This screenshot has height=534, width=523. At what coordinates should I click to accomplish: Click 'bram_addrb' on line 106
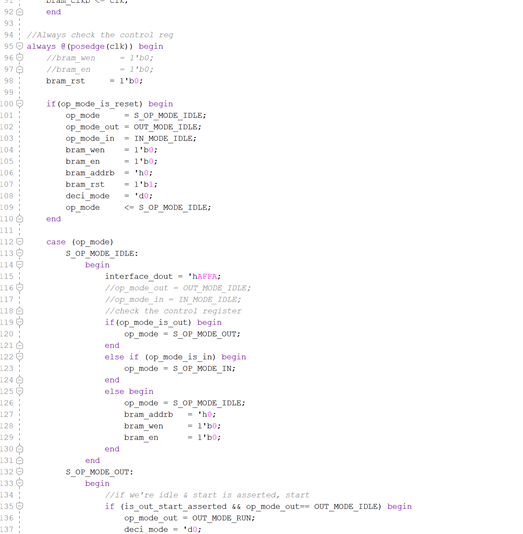click(90, 173)
